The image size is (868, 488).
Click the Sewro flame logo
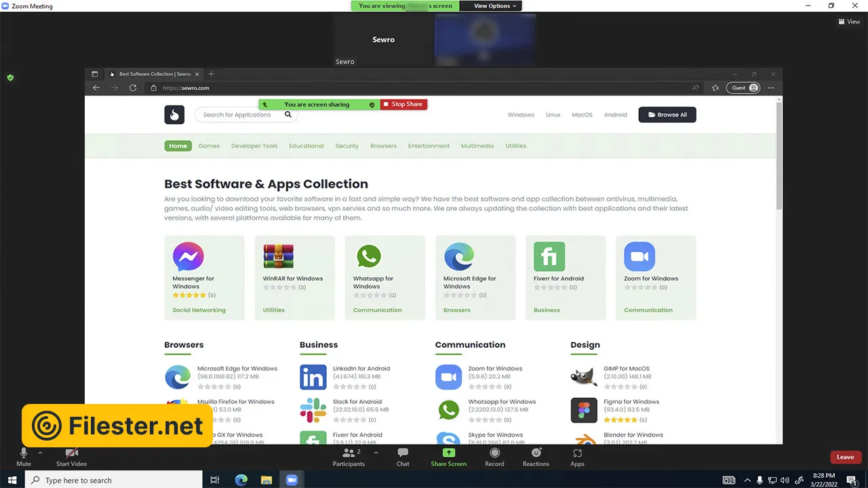point(174,115)
